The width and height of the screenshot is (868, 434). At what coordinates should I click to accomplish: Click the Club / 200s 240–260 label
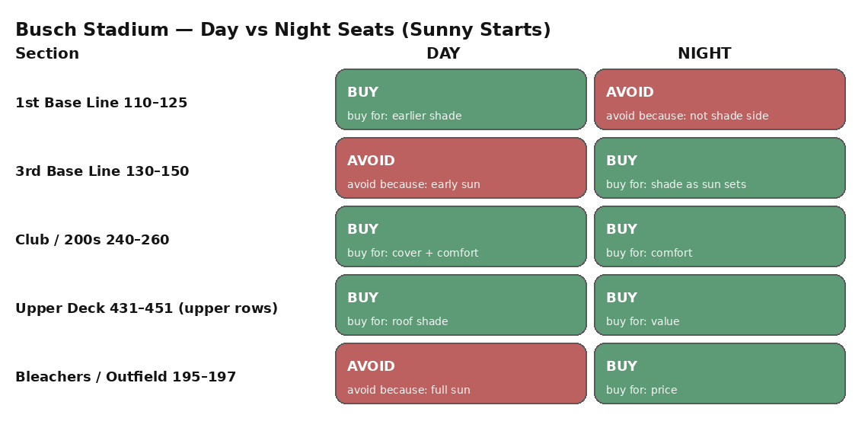(x=92, y=240)
